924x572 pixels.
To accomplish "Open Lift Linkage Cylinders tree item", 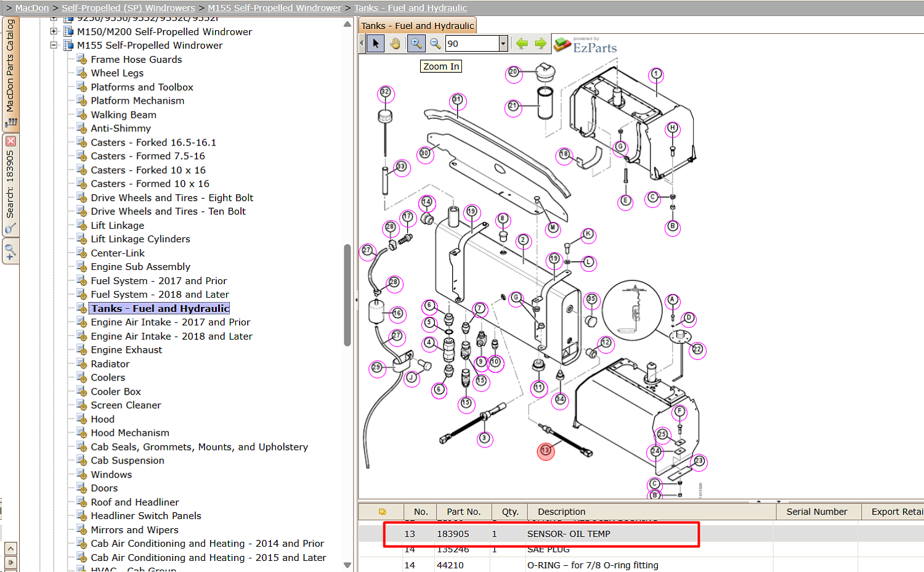I will point(140,239).
